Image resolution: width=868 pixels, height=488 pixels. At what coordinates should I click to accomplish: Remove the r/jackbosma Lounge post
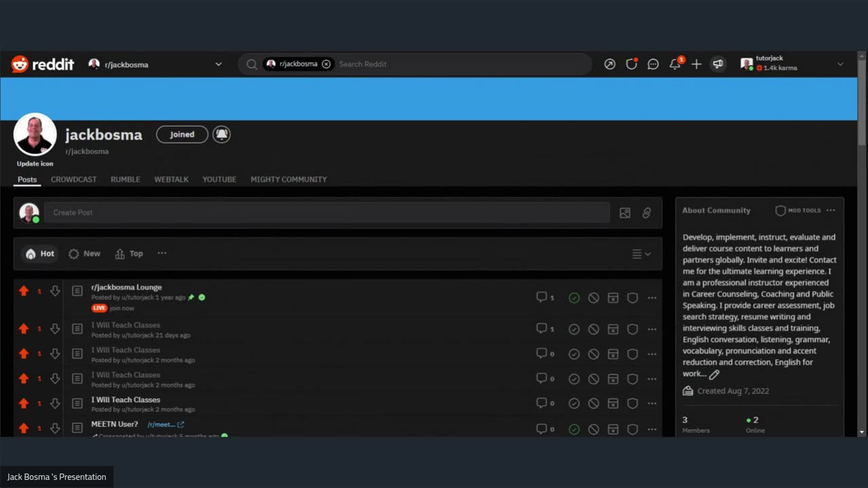coord(593,298)
